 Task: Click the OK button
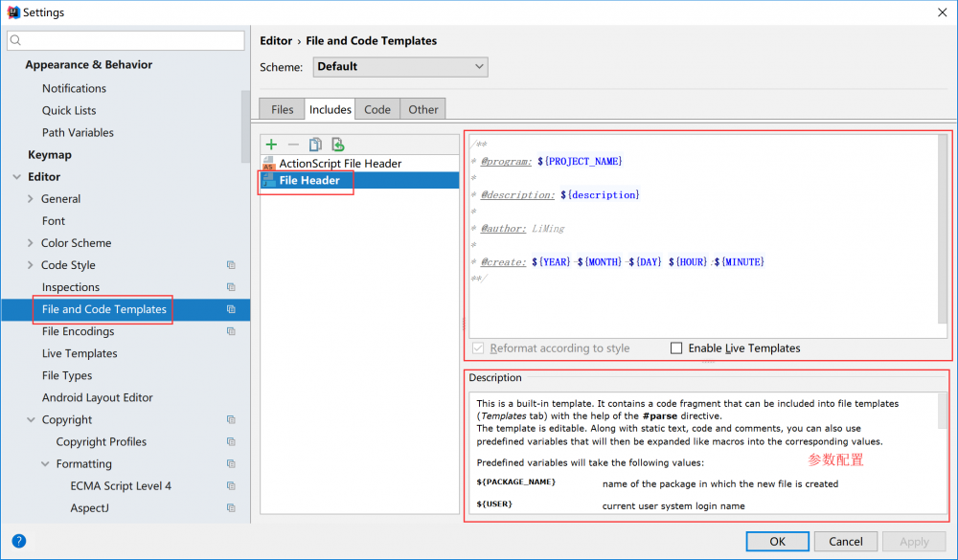[x=777, y=541]
